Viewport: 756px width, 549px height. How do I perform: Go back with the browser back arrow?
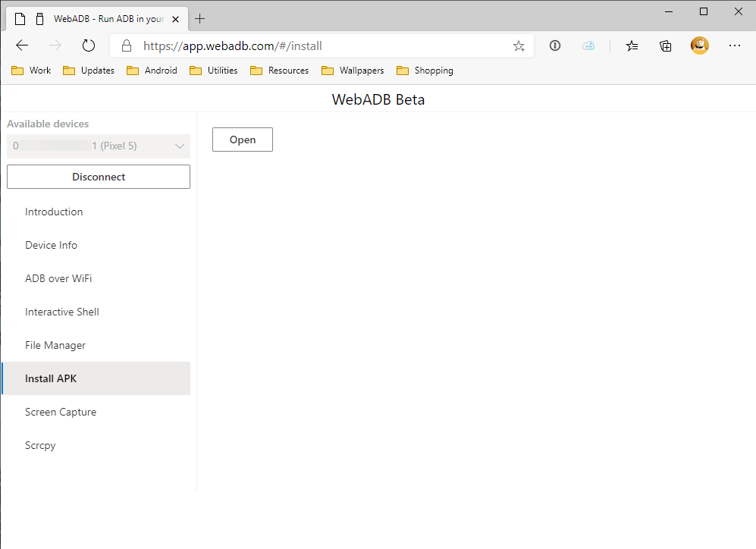22,45
